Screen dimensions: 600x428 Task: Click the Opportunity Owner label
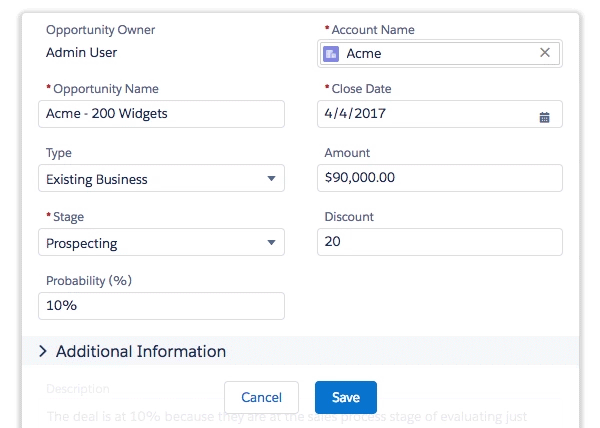tap(100, 30)
